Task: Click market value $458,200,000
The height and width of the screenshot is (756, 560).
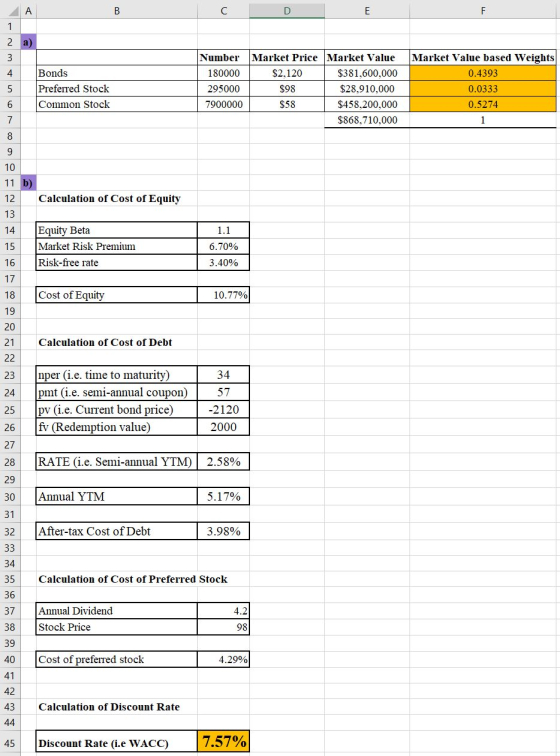Action: point(367,104)
